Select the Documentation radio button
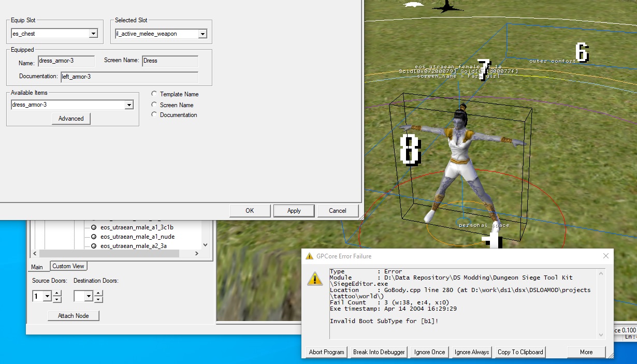Viewport: 637px width, 364px height. 154,115
